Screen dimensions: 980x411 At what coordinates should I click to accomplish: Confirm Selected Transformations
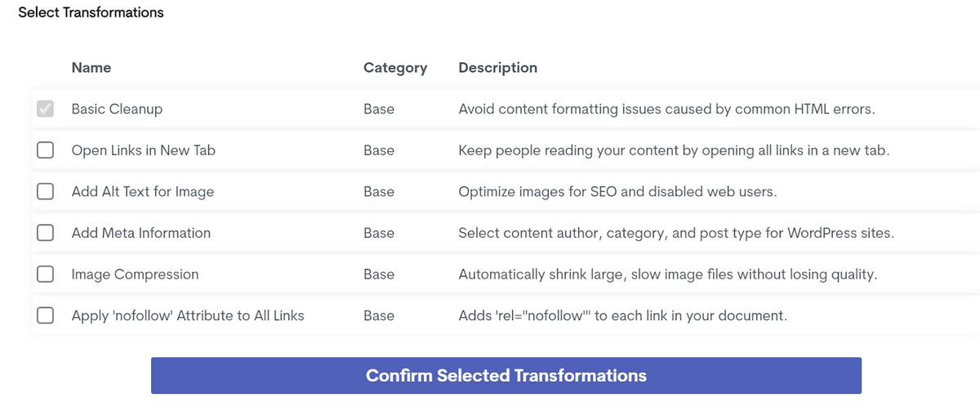tap(506, 376)
